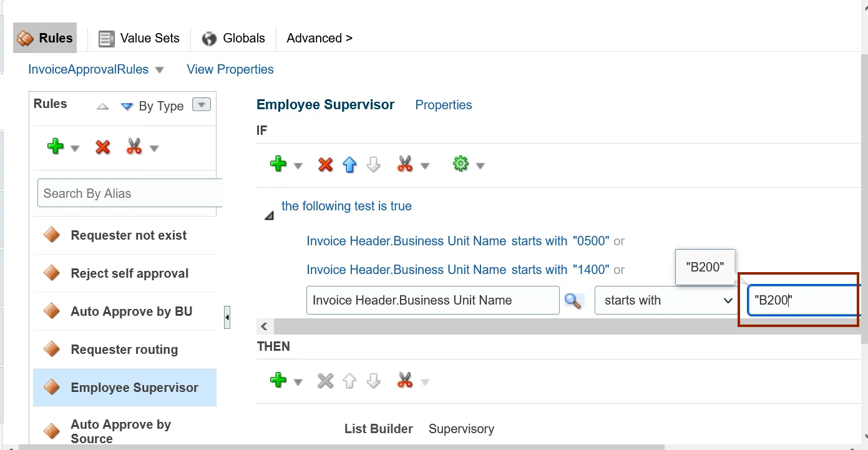Collapse 'the following test is true' triangle
The height and width of the screenshot is (450, 868).
click(x=269, y=215)
